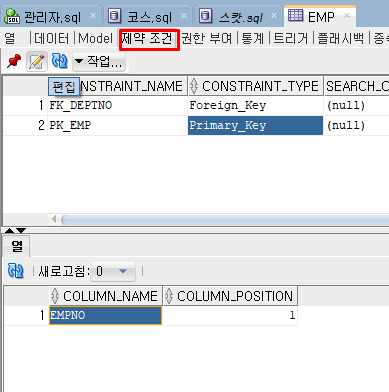Select the PK_EMP cell
The image size is (389, 392).
tap(118, 126)
